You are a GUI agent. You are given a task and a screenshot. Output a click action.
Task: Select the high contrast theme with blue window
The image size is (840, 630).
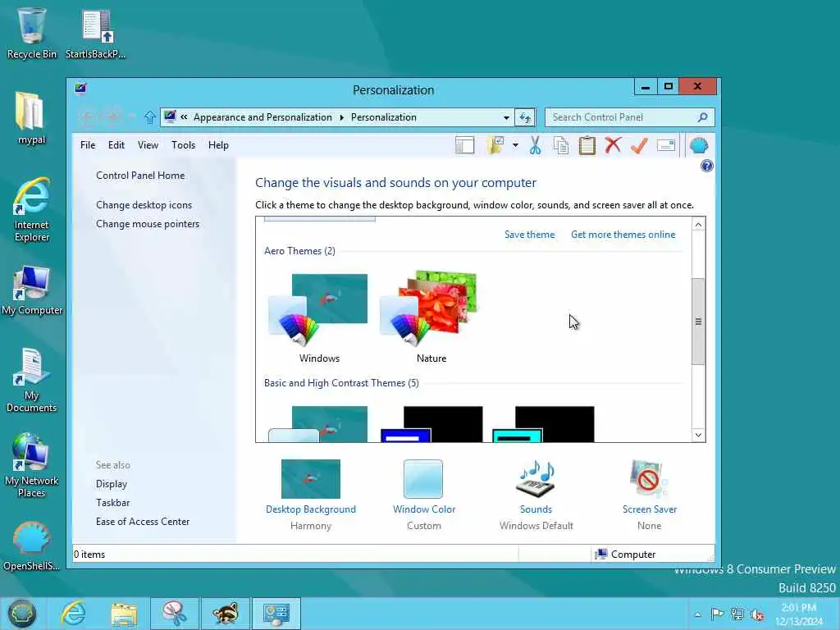point(431,424)
